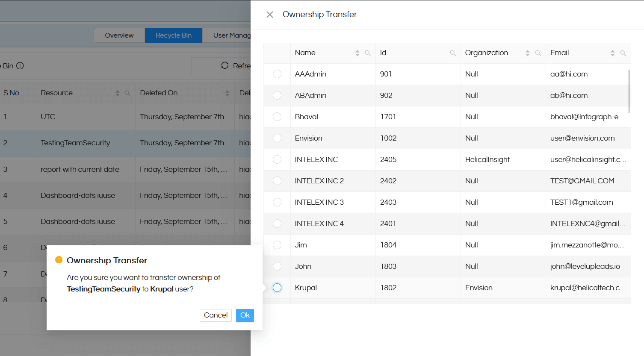The width and height of the screenshot is (644, 356).
Task: Sort the Deleted On column
Action: 227,93
